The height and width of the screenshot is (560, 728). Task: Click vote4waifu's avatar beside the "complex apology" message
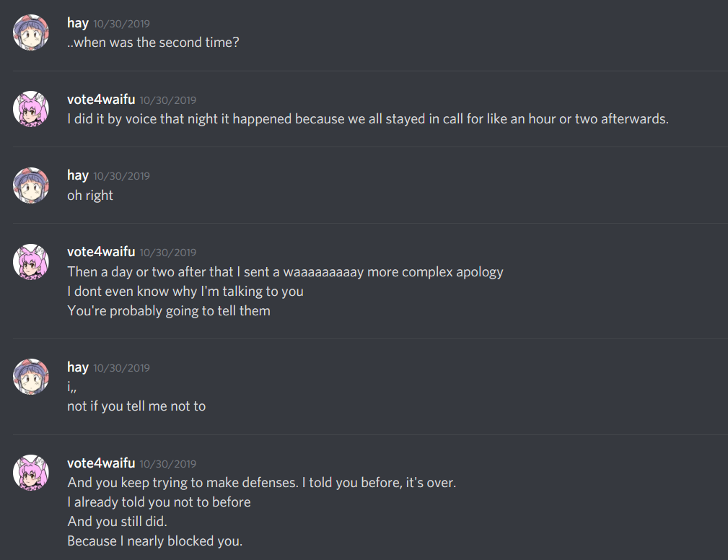[x=31, y=261]
